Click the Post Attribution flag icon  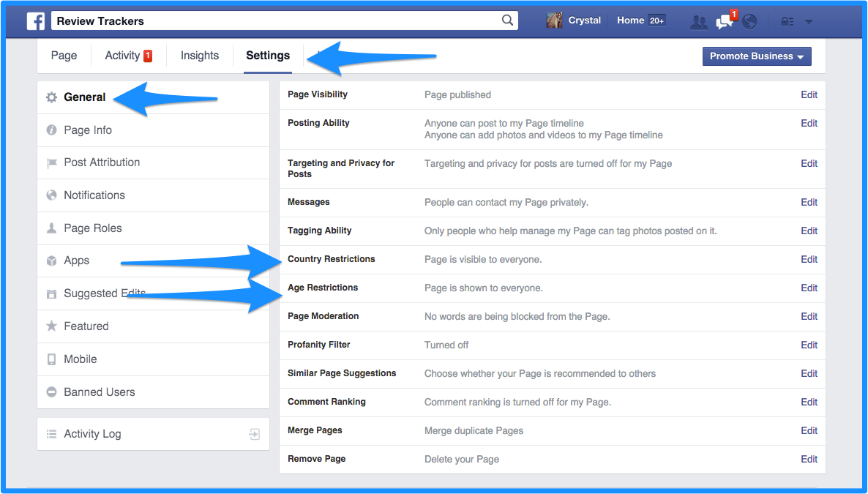51,162
